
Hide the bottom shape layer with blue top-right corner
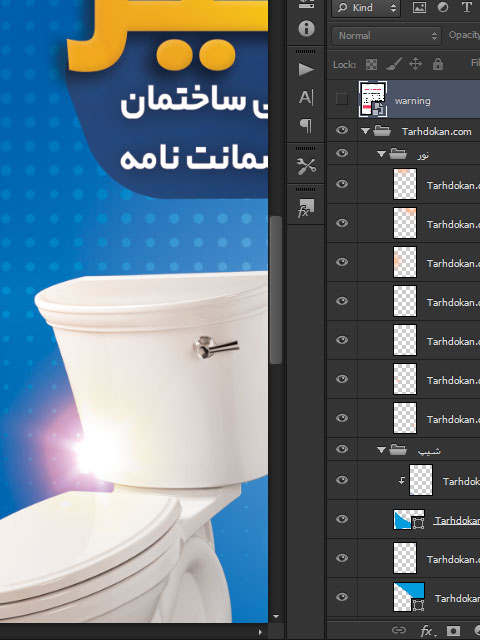tap(342, 597)
